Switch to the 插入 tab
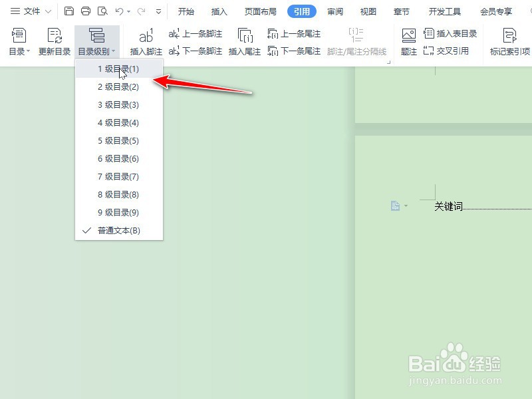Screen dimensions: 532x399 click(219, 11)
